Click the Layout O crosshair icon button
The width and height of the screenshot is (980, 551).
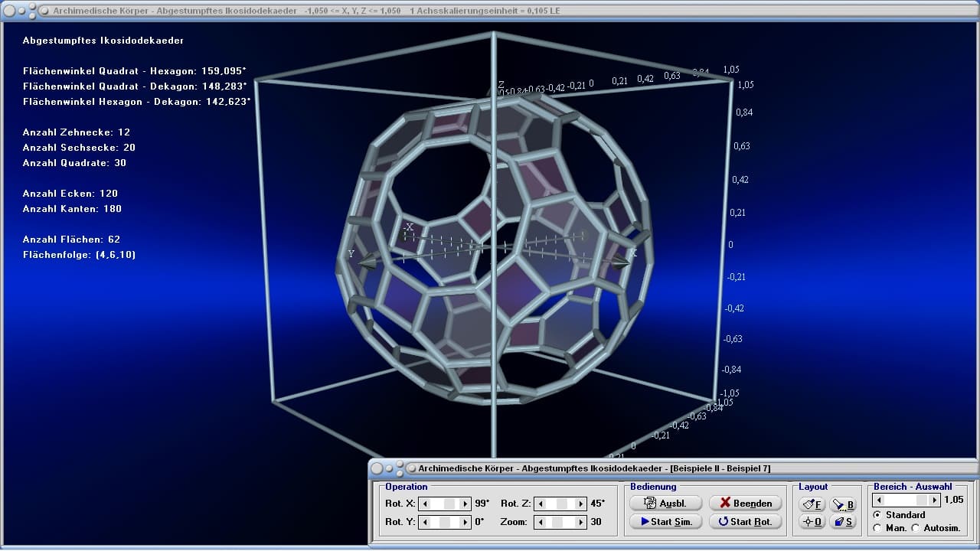tap(812, 522)
